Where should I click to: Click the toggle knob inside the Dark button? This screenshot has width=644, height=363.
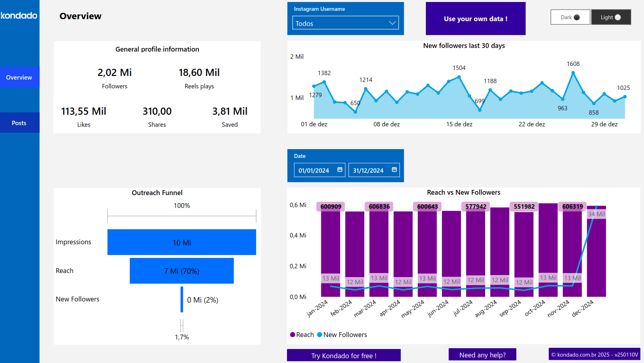pyautogui.click(x=576, y=17)
